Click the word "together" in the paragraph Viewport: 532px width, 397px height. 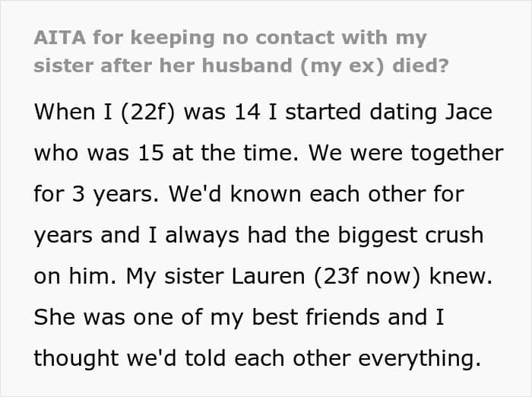[x=457, y=154]
